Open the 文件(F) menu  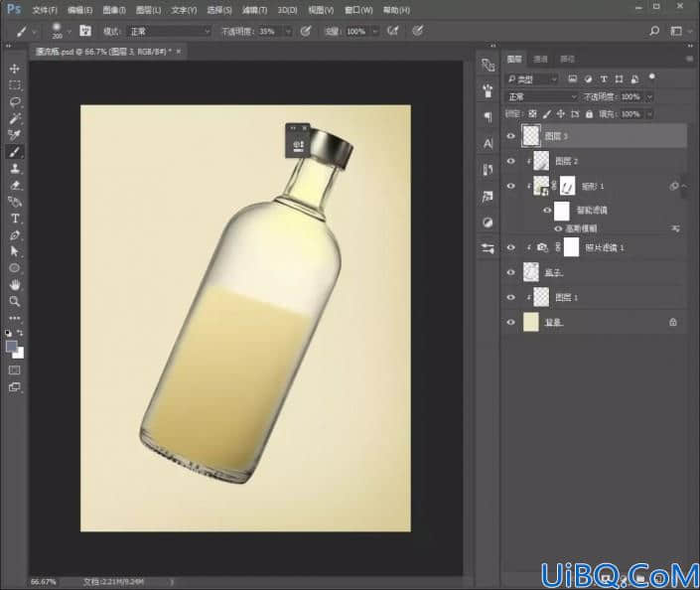(45, 9)
